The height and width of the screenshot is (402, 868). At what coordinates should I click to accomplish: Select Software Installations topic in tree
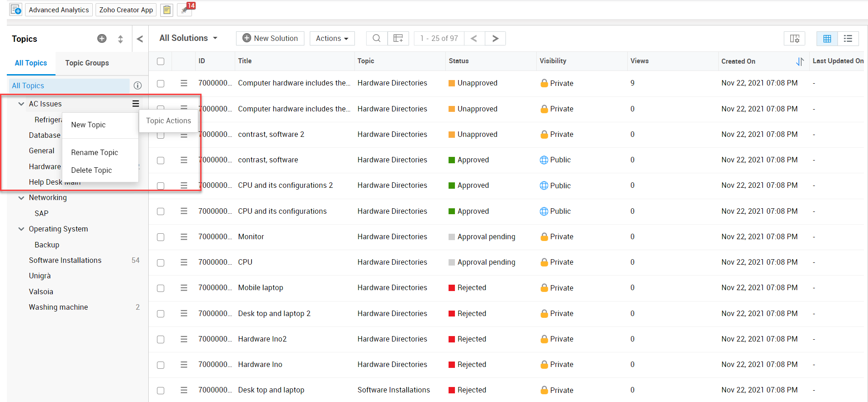(65, 260)
